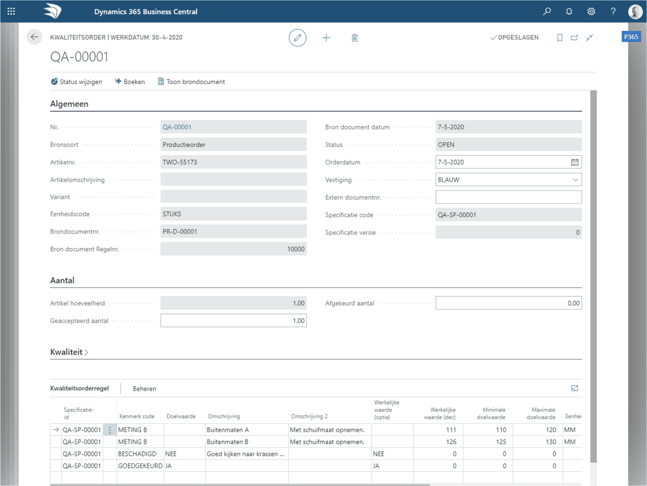Click the Afgekeurd aantal field
The width and height of the screenshot is (647, 486).
click(x=509, y=303)
